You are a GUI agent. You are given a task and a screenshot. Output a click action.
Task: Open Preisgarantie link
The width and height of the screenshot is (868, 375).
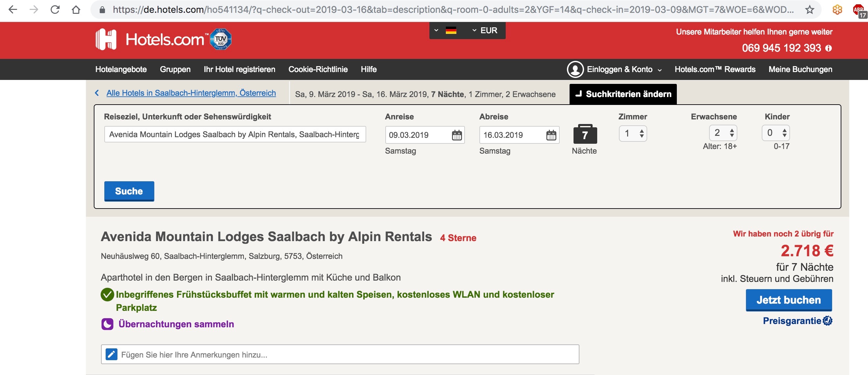(x=792, y=321)
